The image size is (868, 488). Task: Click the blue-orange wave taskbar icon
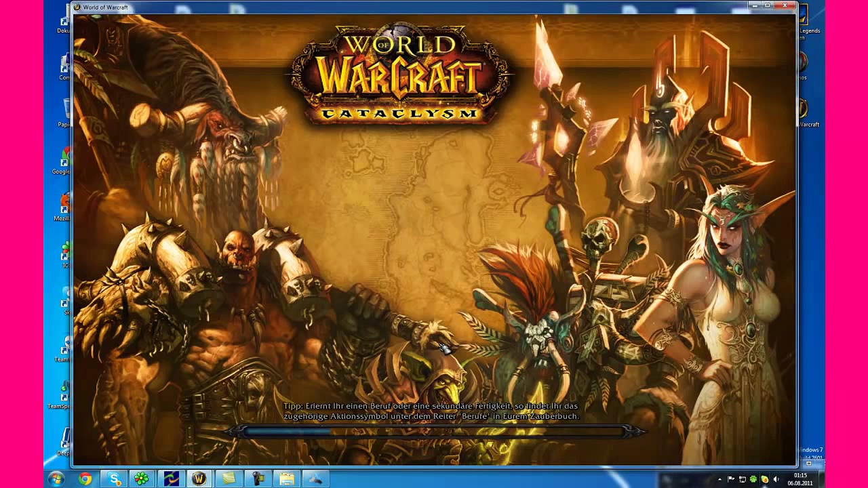coord(170,479)
